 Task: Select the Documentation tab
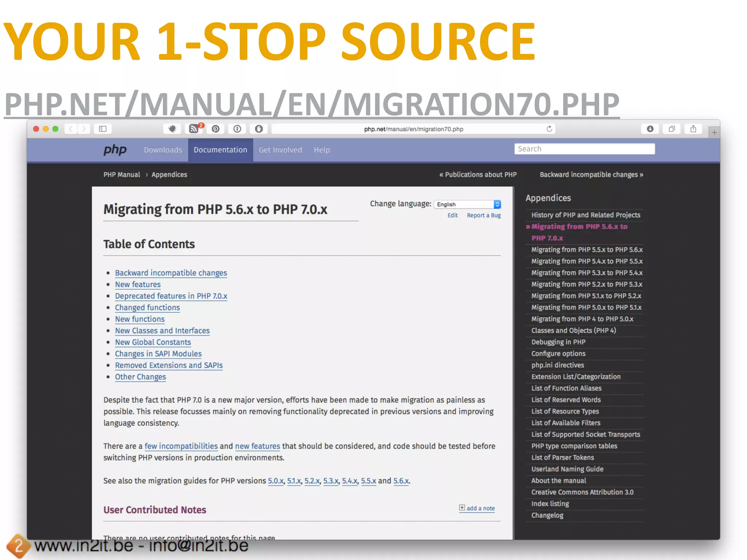tap(220, 150)
